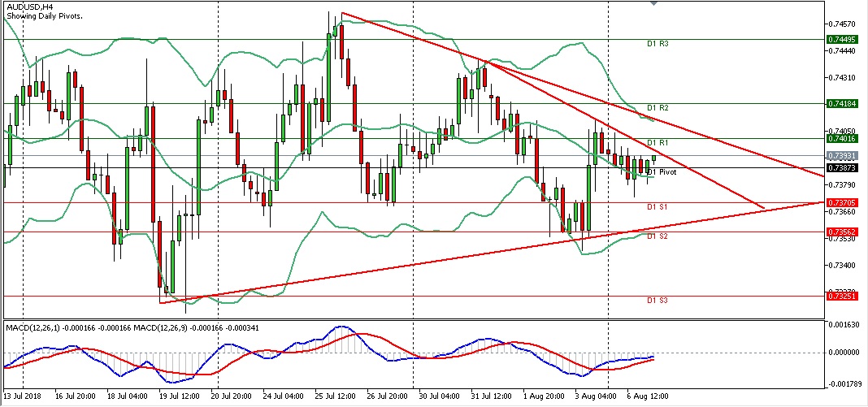Click the 0.73705 red price tag
Viewport: 868px width, 407px height.
(x=842, y=202)
